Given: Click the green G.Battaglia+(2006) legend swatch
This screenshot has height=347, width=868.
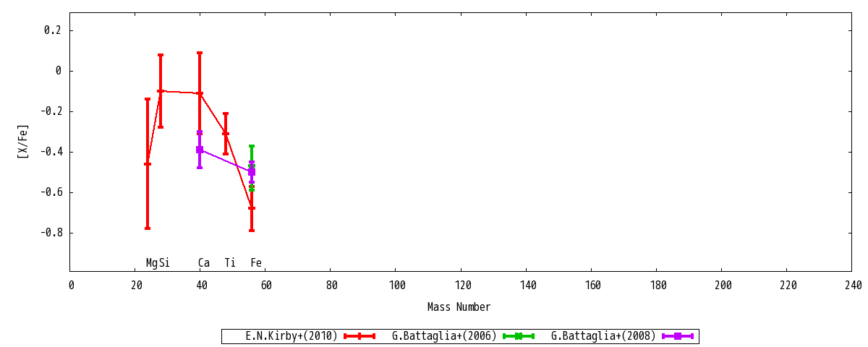Looking at the screenshot, I should pos(519,336).
